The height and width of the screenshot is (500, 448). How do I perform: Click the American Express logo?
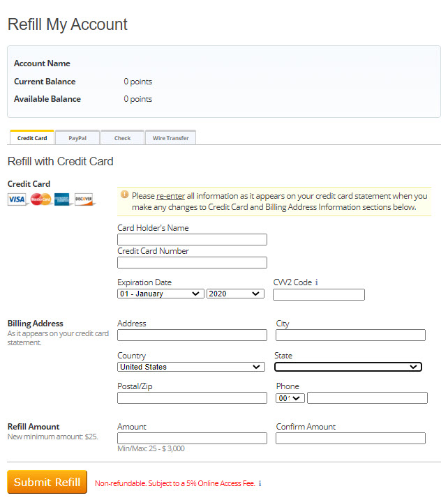[63, 199]
